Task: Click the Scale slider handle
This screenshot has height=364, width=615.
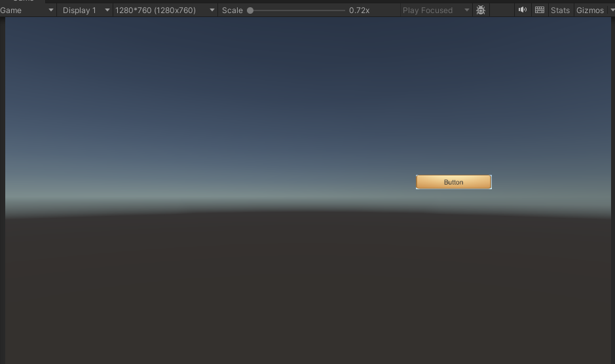Action: click(x=250, y=10)
